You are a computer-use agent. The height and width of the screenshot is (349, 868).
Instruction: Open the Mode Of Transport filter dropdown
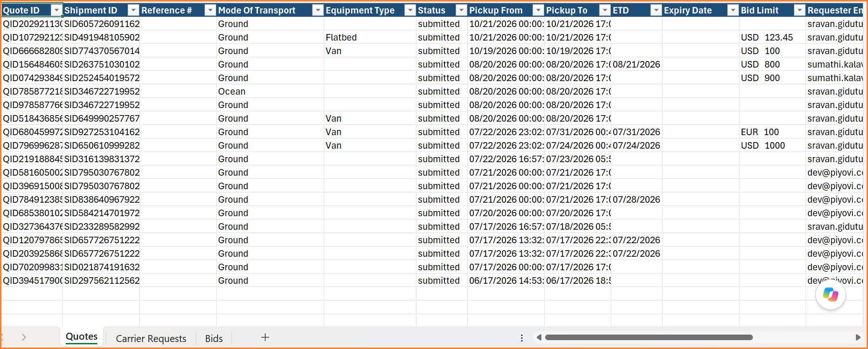click(318, 10)
